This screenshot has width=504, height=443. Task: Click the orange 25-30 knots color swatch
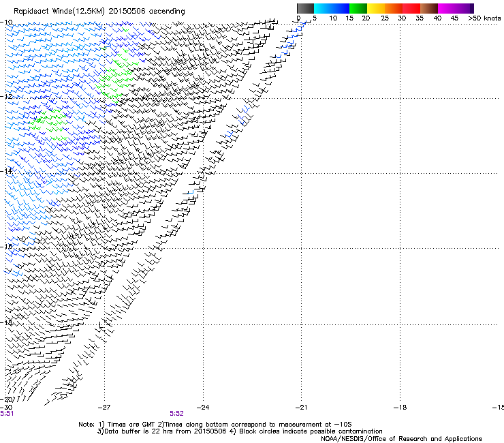tap(394, 8)
